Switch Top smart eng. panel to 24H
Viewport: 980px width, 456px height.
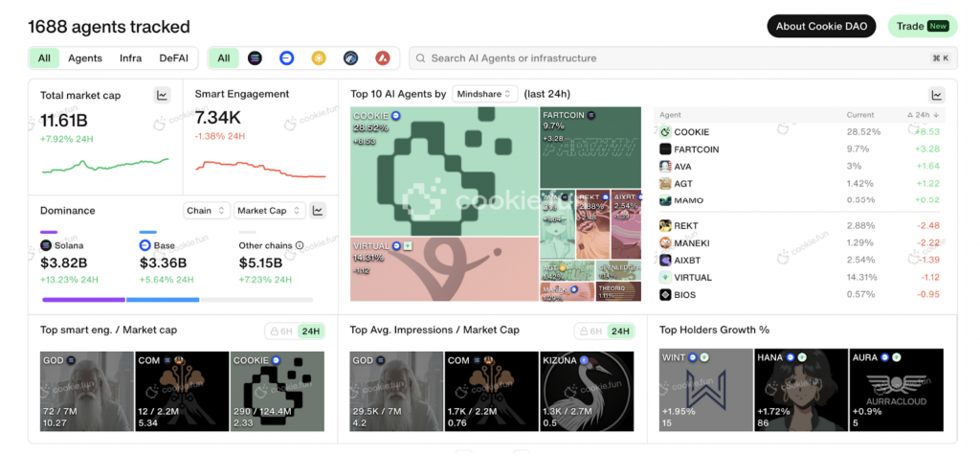[x=311, y=331]
